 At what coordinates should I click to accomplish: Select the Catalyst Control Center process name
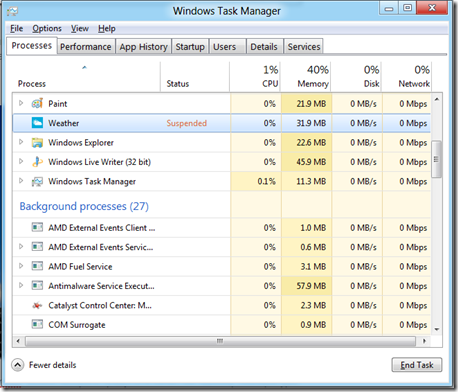click(100, 305)
